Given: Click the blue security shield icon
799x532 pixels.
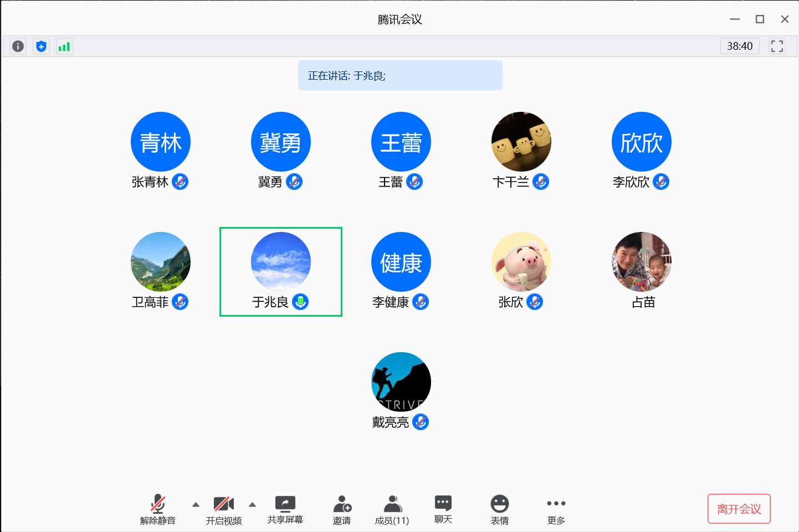Looking at the screenshot, I should [x=41, y=46].
